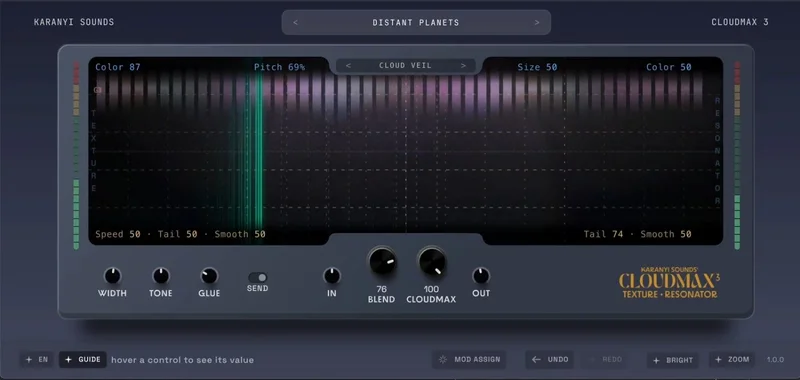Screen dimensions: 800x380
Task: Click the resonator Color 50 value
Action: tap(669, 67)
